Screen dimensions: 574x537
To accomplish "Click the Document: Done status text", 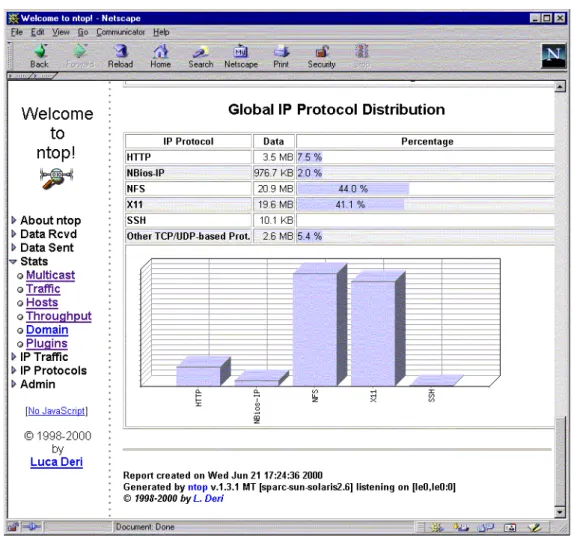I will 145,527.
